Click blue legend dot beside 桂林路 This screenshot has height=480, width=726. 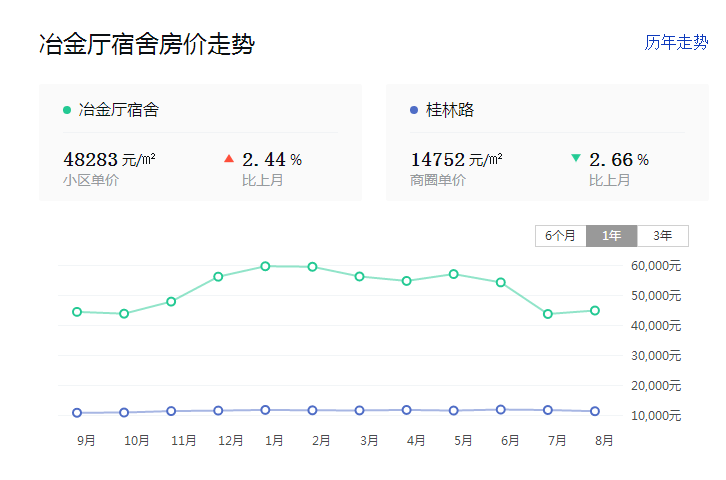[x=414, y=110]
